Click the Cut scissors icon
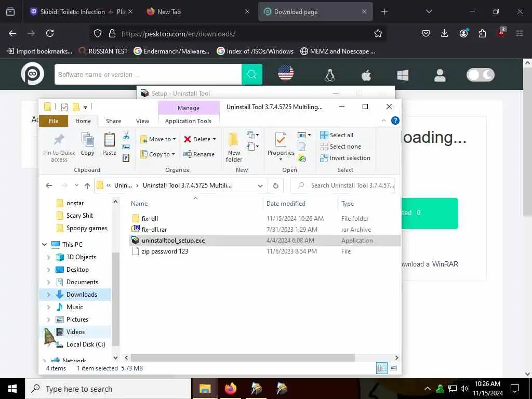This screenshot has height=399, width=532. pyautogui.click(x=126, y=136)
